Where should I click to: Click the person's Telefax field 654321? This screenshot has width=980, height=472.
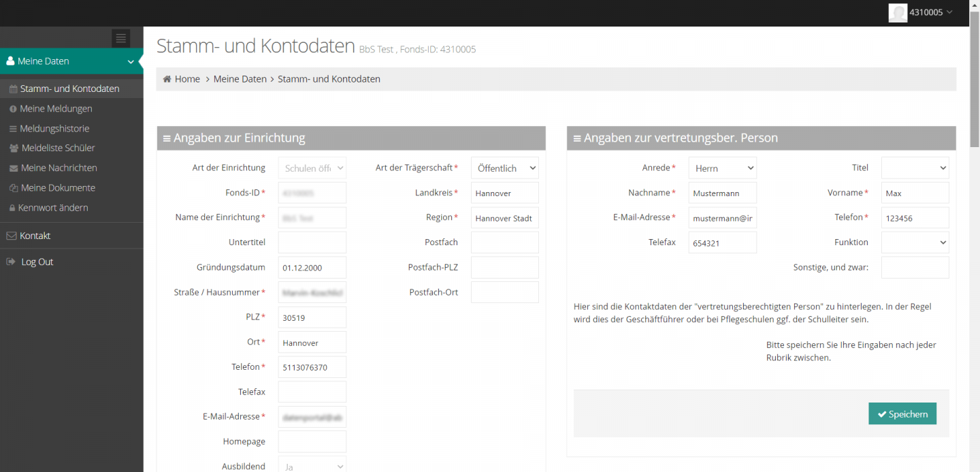tap(723, 242)
